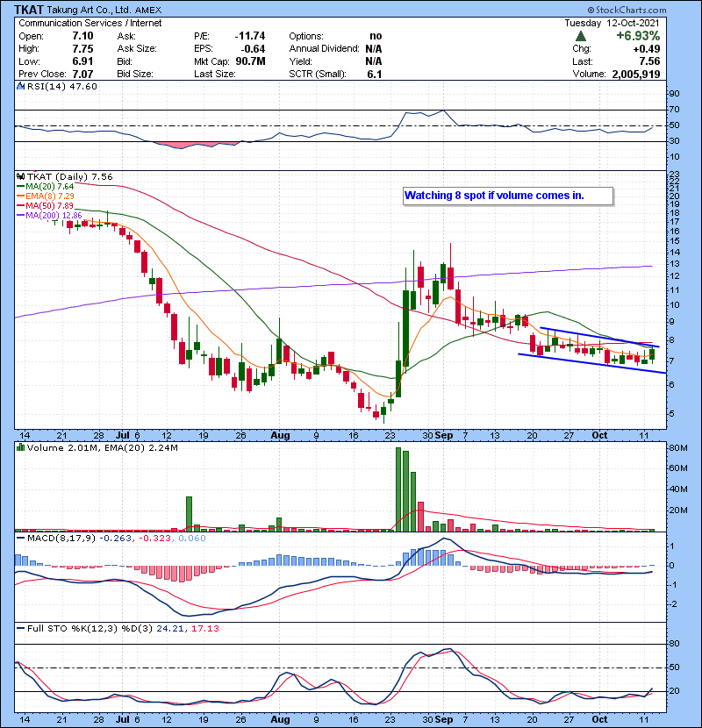Image resolution: width=702 pixels, height=728 pixels.
Task: Click the Volume 2.01M, EMA(20) 2.24M label
Action: tap(102, 448)
